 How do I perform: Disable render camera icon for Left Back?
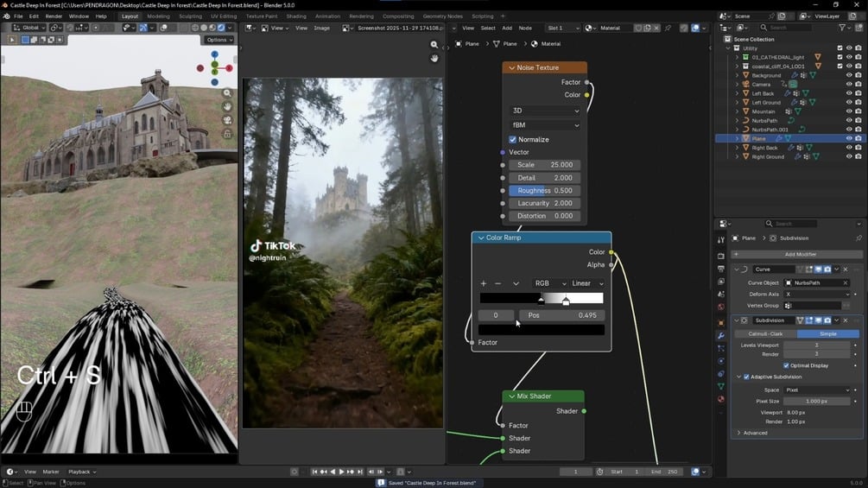point(858,93)
